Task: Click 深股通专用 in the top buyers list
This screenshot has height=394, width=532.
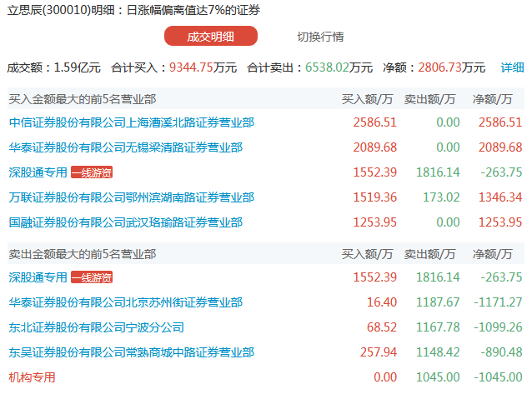Action: coord(38,172)
